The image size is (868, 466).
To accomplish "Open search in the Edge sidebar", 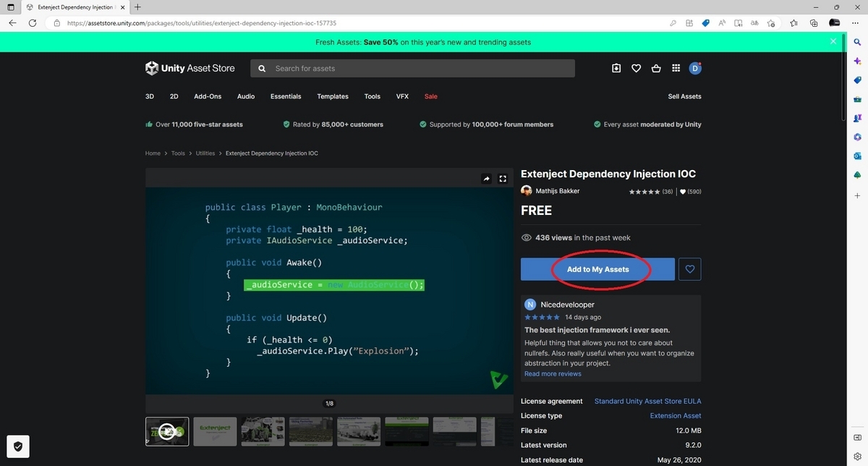I will pos(856,42).
